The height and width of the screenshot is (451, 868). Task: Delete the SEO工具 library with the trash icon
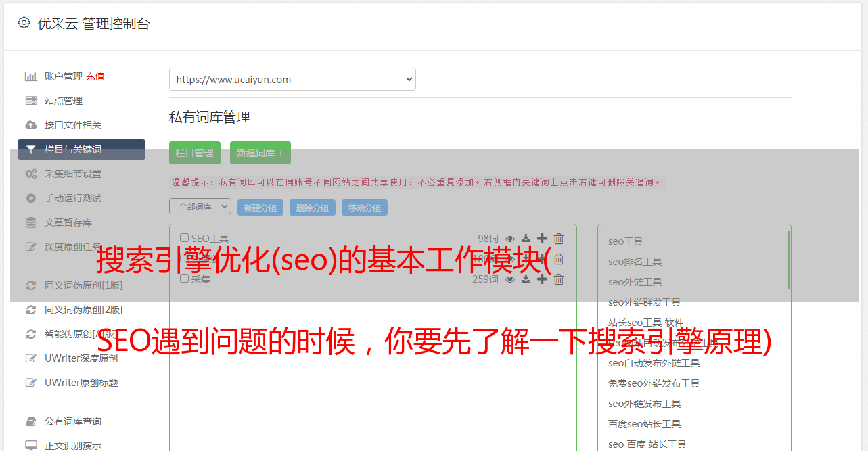559,239
